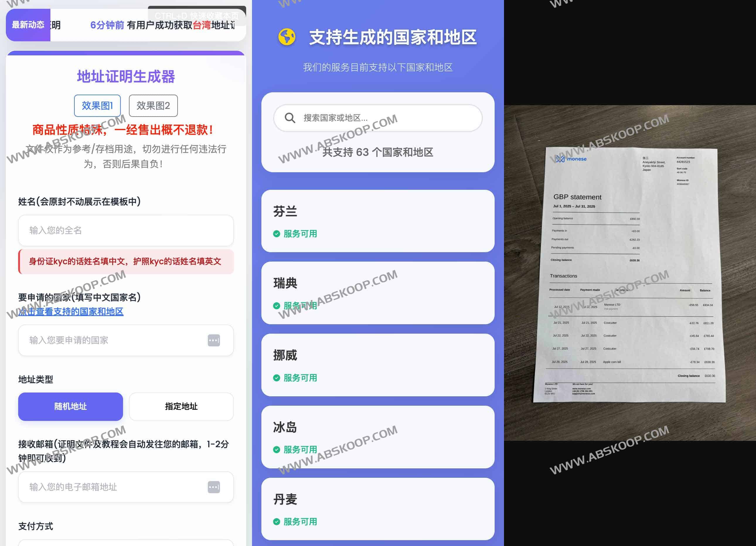The width and height of the screenshot is (756, 546).
Task: Switch to the 效果图2 preview tab
Action: point(153,106)
